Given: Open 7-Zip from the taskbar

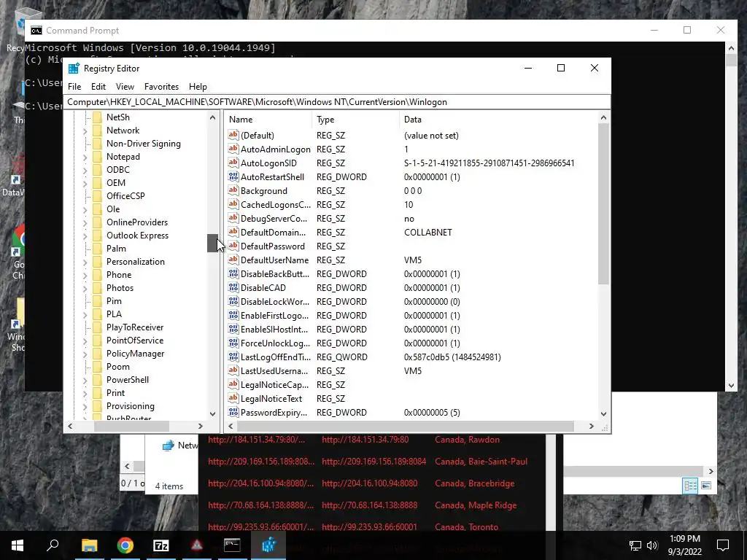Looking at the screenshot, I should pos(161,545).
